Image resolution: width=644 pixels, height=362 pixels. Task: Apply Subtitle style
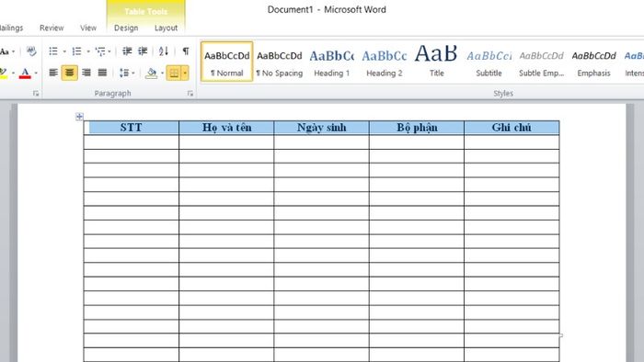[489, 62]
